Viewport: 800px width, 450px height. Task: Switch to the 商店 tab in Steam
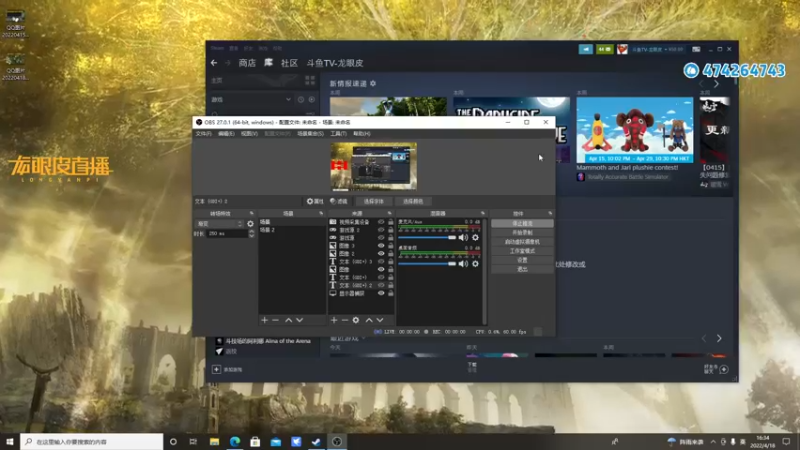coord(247,63)
